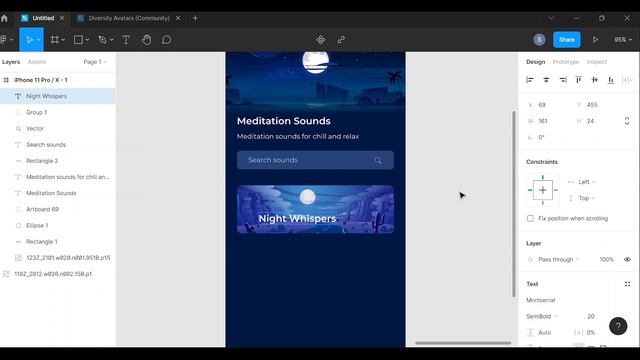
Task: Select the Pen tool
Action: (102, 40)
